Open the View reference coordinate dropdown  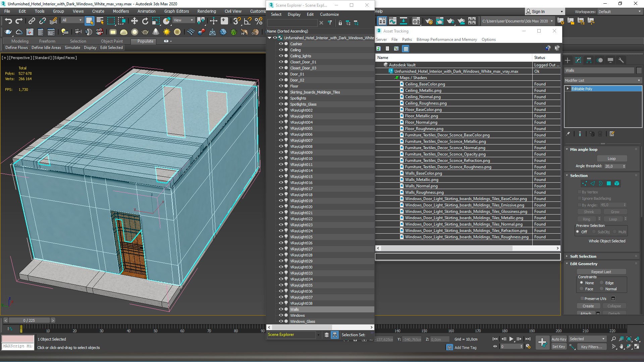[183, 20]
